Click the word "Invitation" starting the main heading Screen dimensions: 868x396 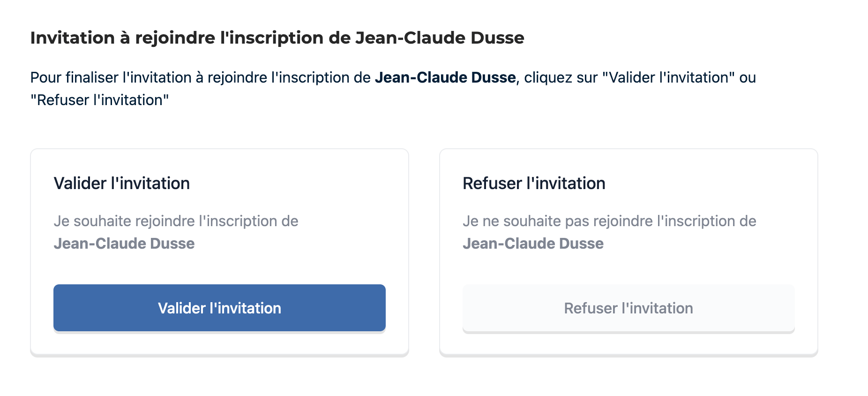[73, 38]
